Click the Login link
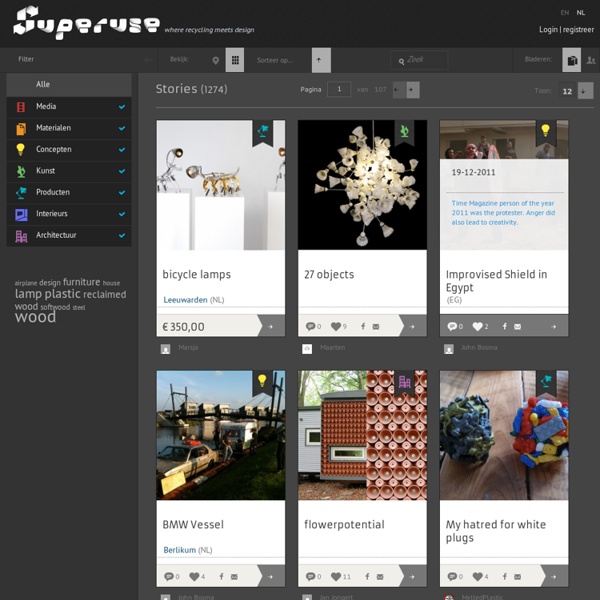 pos(548,29)
